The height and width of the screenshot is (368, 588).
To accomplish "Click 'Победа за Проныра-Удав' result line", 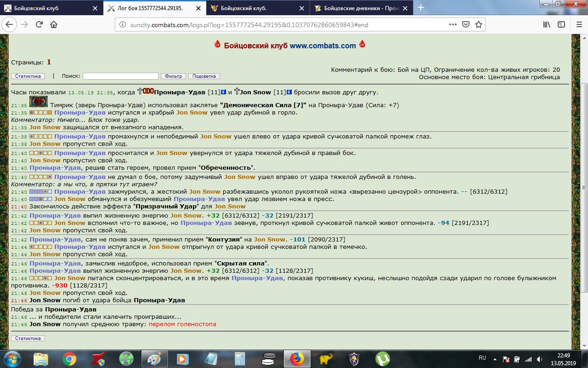I will tap(54, 309).
